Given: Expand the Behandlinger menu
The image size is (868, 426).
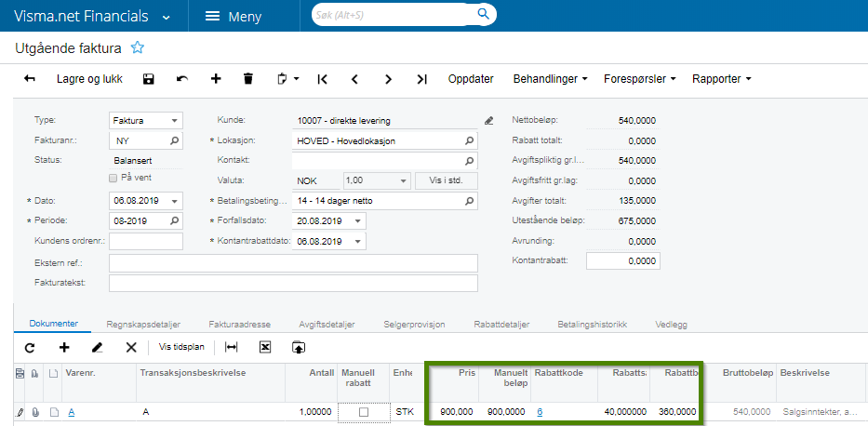Looking at the screenshot, I should click(550, 79).
